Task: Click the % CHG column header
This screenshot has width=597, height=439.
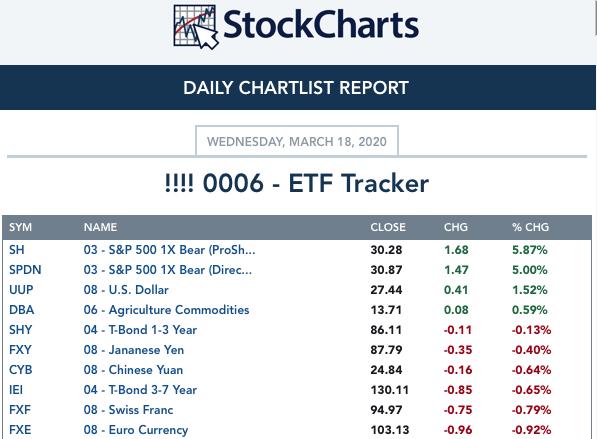Action: 530,227
